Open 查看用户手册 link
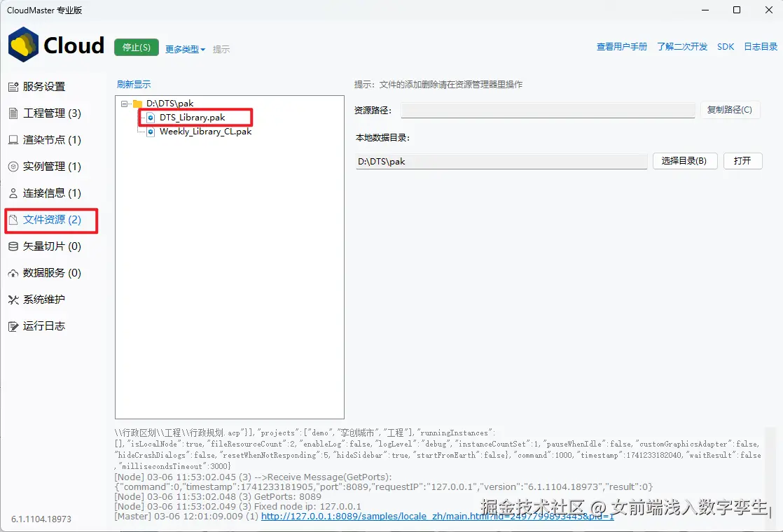 click(622, 47)
